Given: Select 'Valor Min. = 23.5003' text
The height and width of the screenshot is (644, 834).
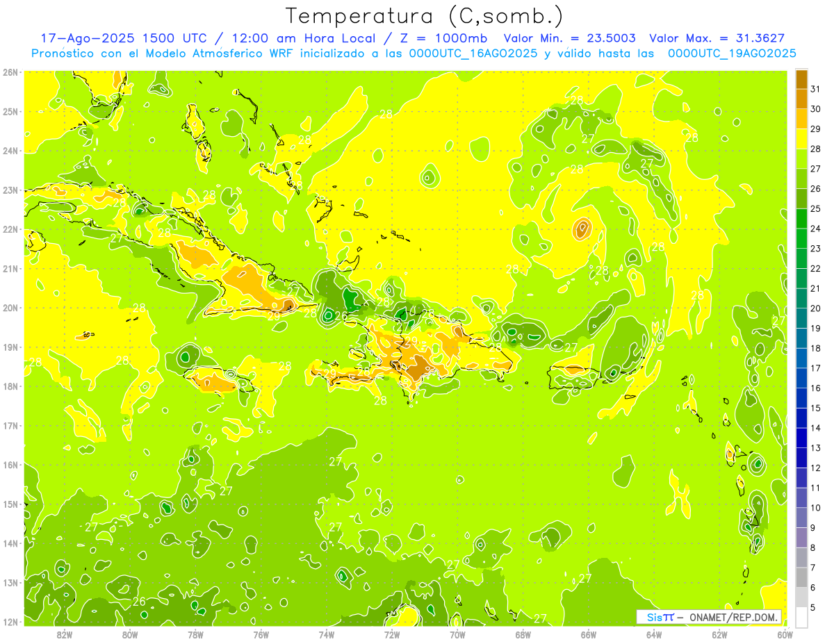Looking at the screenshot, I should [x=569, y=38].
